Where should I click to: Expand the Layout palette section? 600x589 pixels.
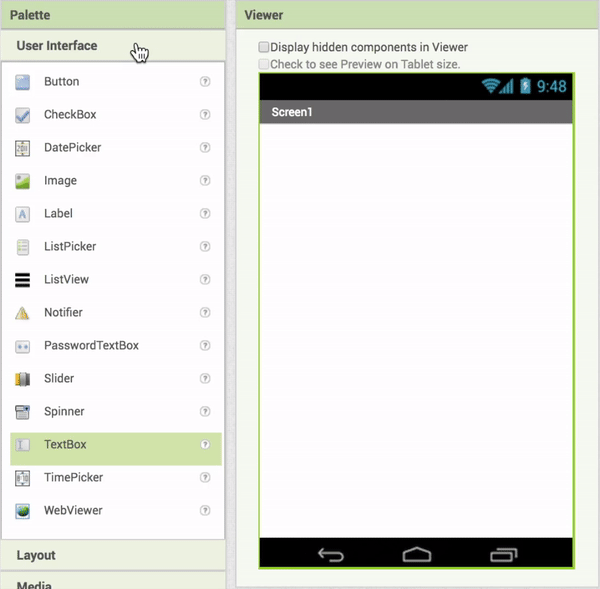[x=113, y=555]
